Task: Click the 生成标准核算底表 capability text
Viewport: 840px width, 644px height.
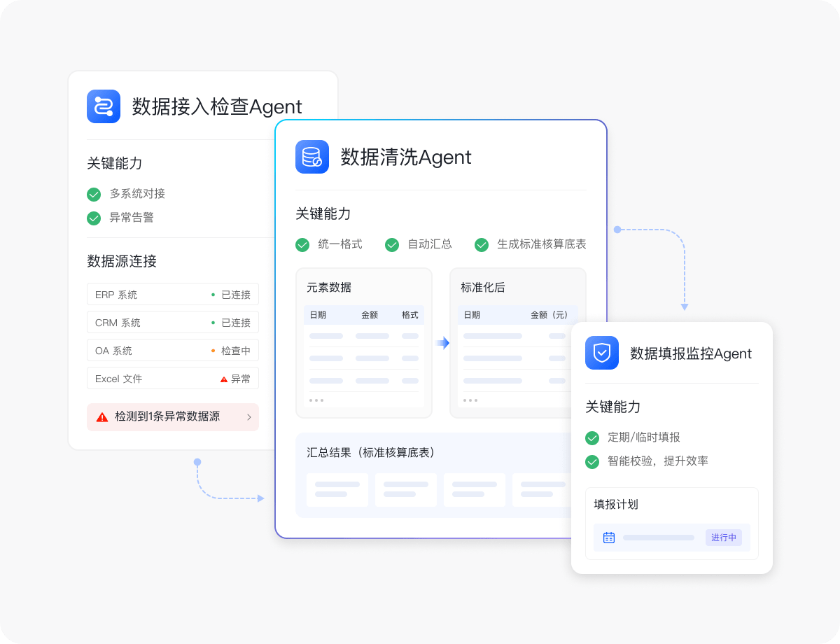Action: pyautogui.click(x=542, y=244)
